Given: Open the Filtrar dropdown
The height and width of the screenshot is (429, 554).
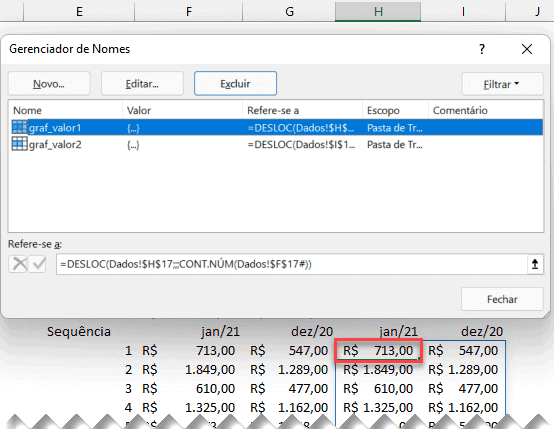Looking at the screenshot, I should [502, 84].
